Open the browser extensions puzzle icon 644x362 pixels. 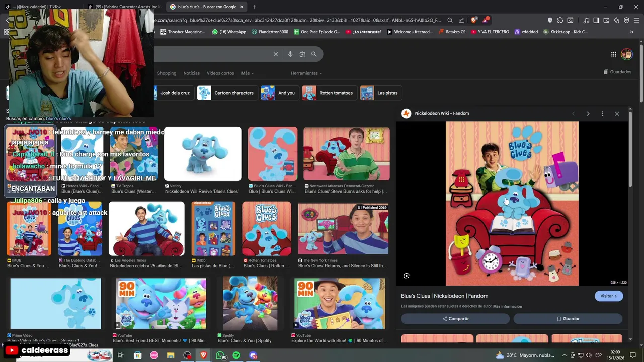560,20
